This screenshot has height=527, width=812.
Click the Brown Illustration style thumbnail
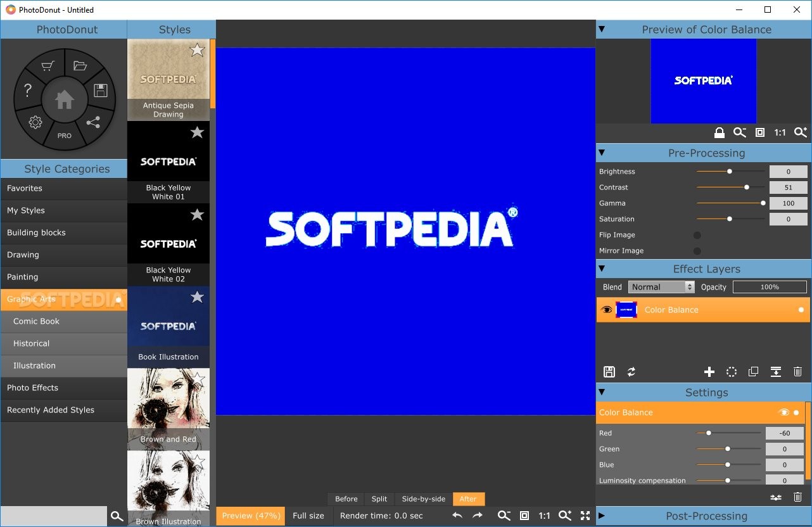168,488
